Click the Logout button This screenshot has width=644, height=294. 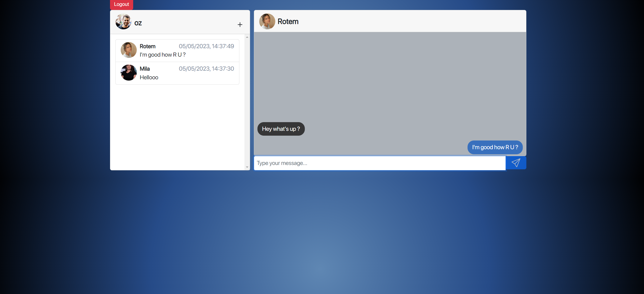pyautogui.click(x=121, y=4)
